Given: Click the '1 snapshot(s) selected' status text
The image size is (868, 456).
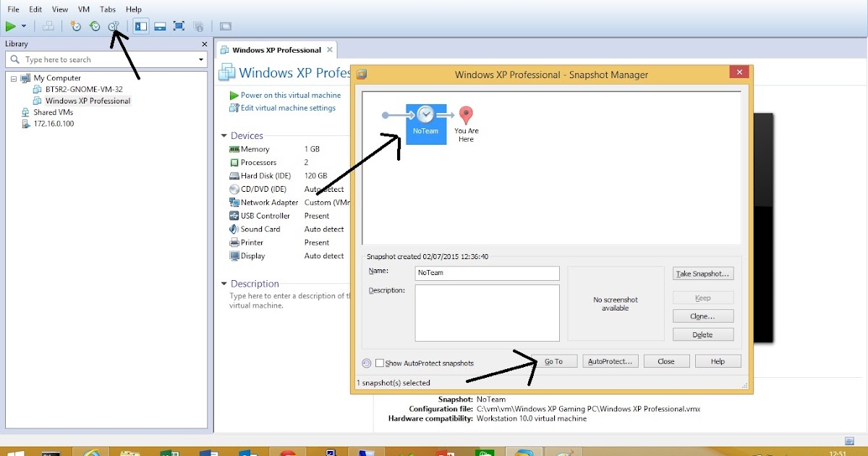Looking at the screenshot, I should [x=393, y=383].
